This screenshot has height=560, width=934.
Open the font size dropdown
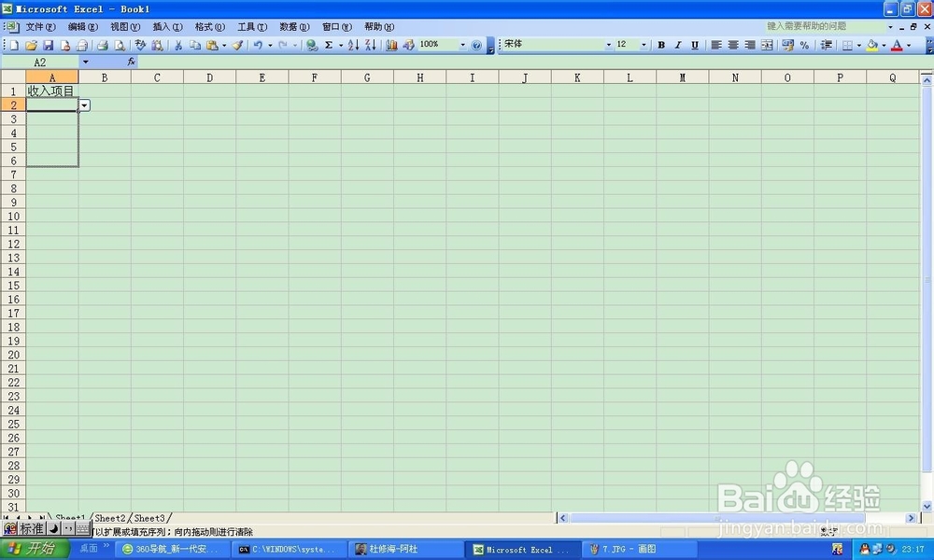coord(644,45)
